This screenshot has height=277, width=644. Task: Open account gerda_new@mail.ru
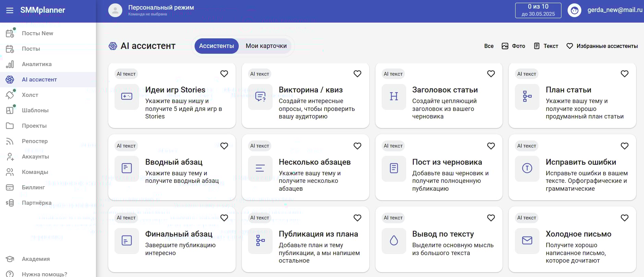pos(615,10)
